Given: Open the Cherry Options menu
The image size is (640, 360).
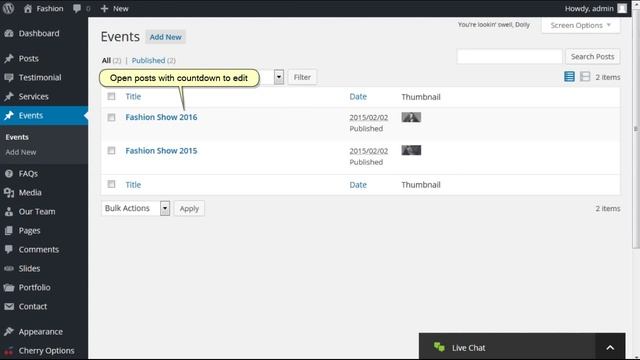Looking at the screenshot, I should 44,351.
